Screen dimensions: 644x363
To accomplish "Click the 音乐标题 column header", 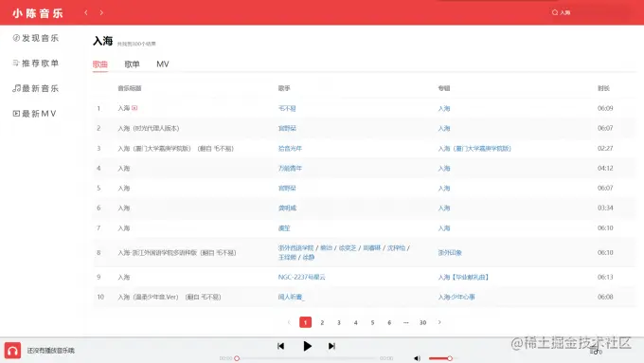I will [130, 88].
